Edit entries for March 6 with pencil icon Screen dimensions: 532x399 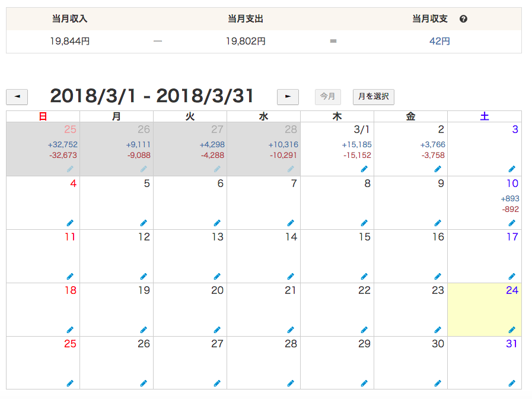pos(217,223)
